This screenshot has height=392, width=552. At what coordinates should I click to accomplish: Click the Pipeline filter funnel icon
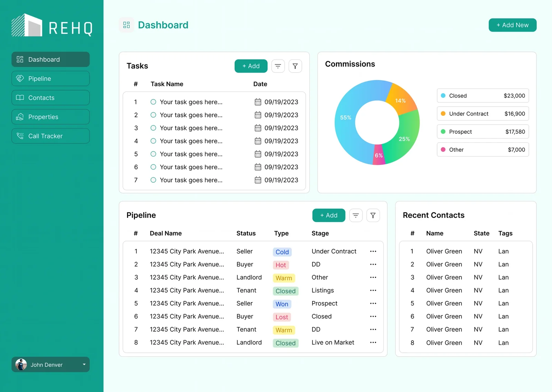[x=373, y=215]
